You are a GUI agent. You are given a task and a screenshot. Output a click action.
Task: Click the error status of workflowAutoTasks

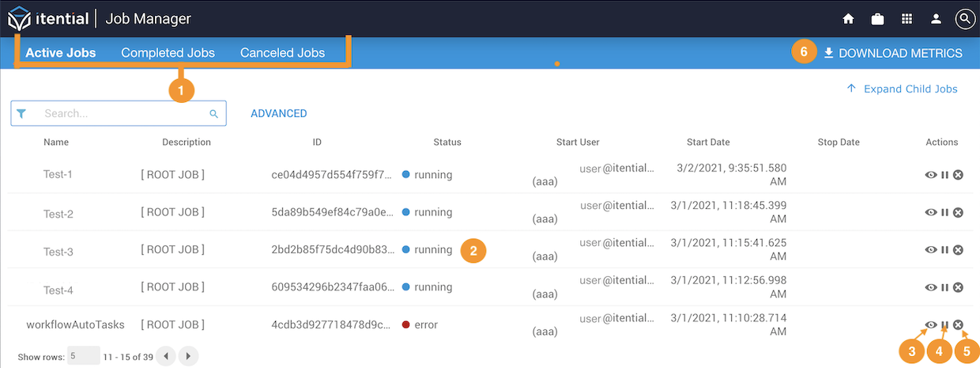[420, 324]
